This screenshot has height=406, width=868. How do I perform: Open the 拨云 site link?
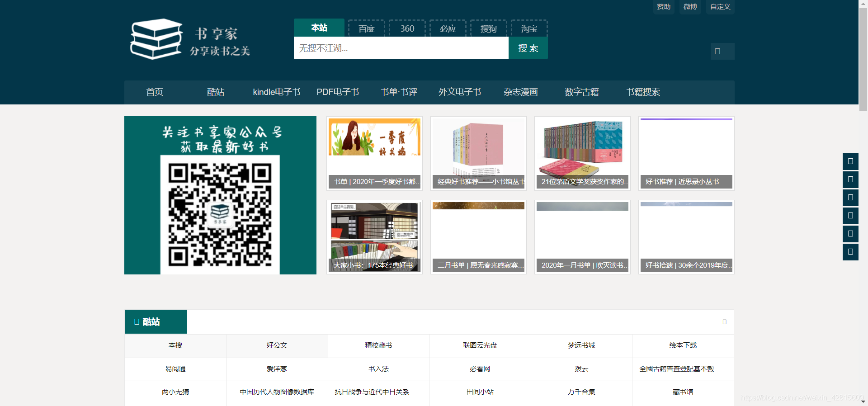(x=581, y=369)
